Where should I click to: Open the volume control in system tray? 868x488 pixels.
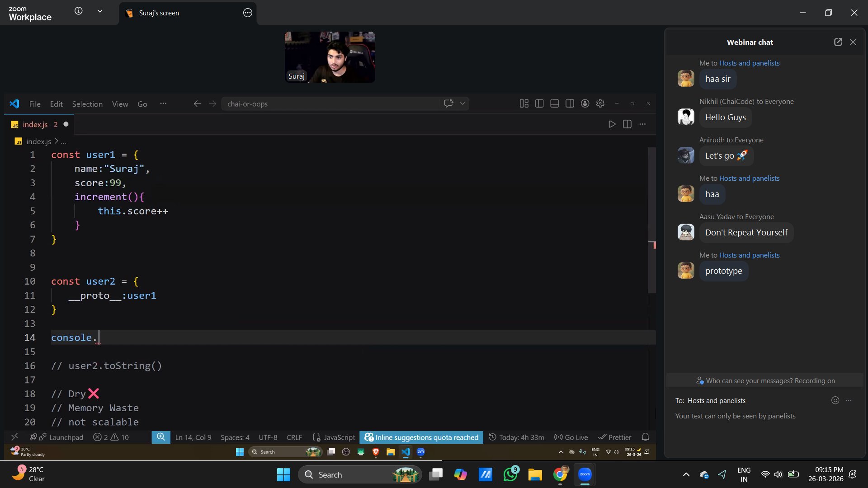(778, 474)
